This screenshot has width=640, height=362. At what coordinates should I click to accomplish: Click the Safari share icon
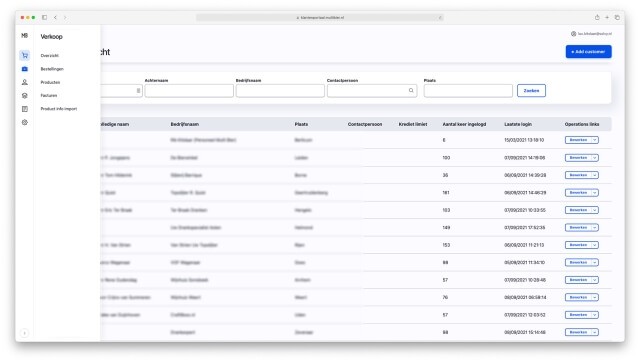[597, 18]
